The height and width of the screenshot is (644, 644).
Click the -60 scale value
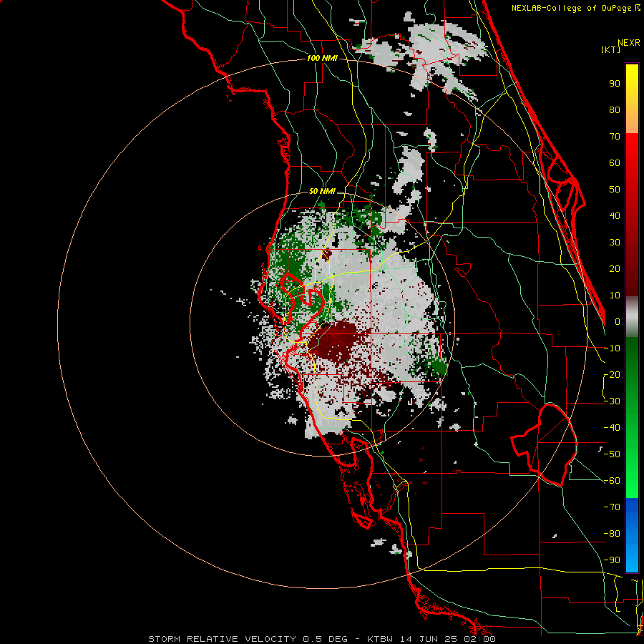tap(612, 481)
